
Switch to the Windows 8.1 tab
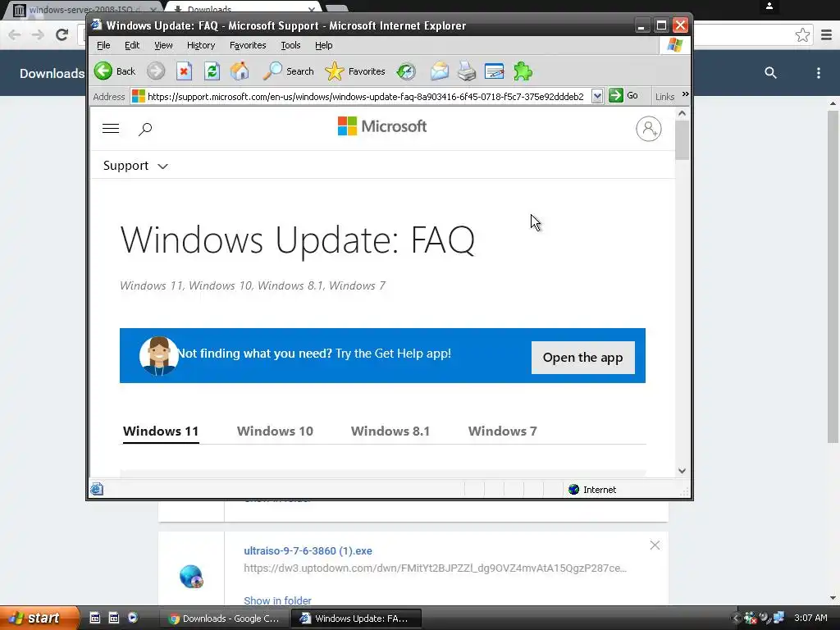[x=390, y=431]
